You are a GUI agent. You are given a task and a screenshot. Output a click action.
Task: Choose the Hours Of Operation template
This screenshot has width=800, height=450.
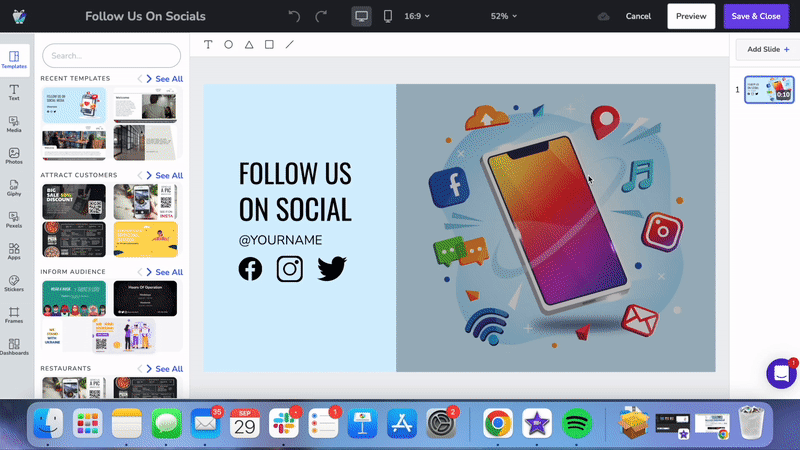(x=145, y=298)
